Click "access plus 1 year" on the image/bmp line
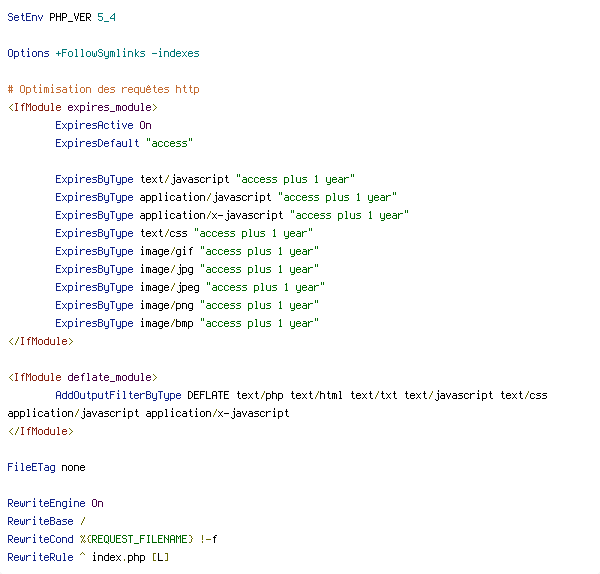Screen dimensions: 600x574 (259, 323)
